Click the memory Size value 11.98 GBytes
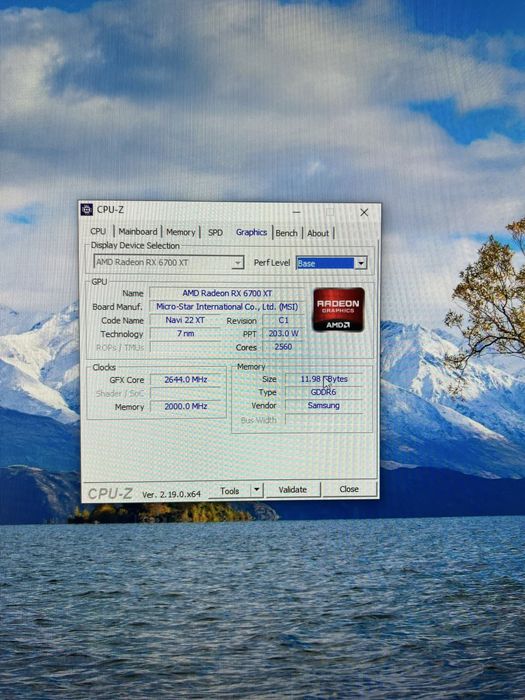525x700 pixels. [x=324, y=379]
